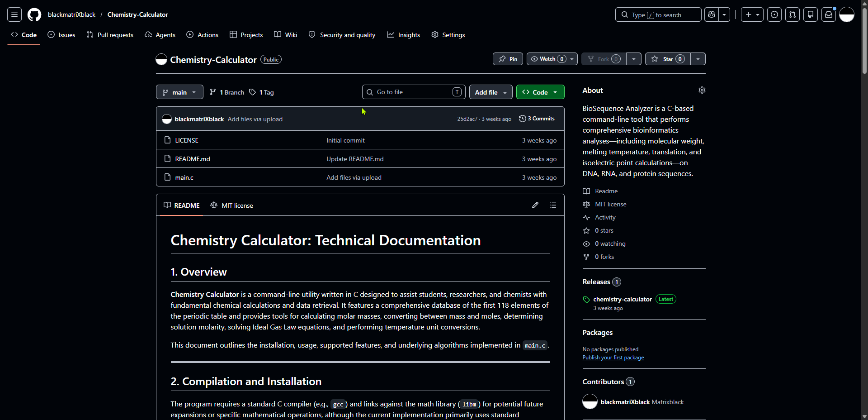
Task: Switch to the Issues tab
Action: point(61,35)
